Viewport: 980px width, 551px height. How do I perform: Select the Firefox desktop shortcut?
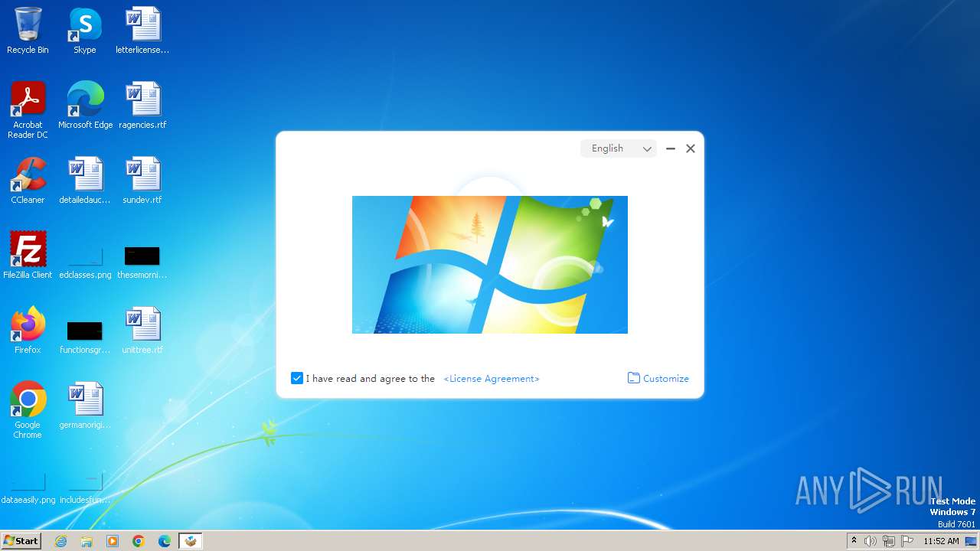pos(28,331)
